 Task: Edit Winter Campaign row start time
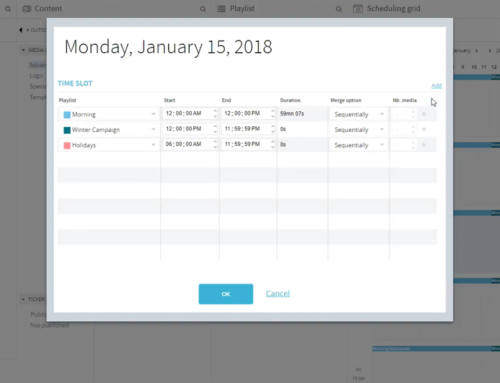pyautogui.click(x=190, y=129)
